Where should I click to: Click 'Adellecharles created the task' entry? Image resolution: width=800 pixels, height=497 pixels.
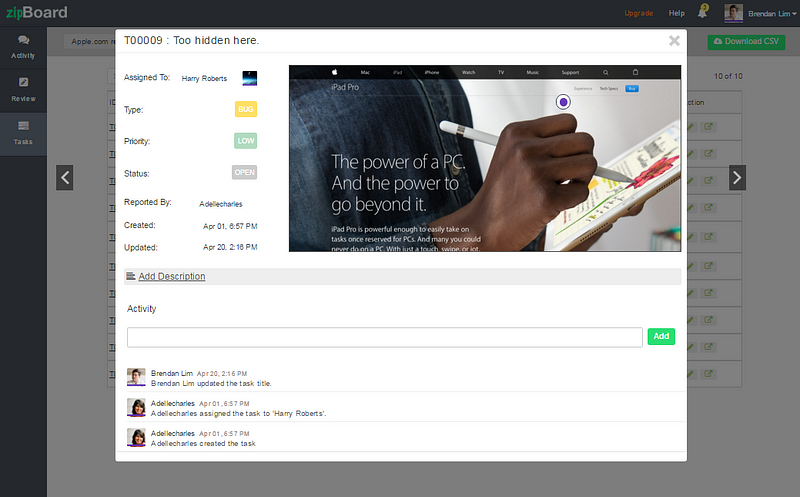click(x=203, y=443)
